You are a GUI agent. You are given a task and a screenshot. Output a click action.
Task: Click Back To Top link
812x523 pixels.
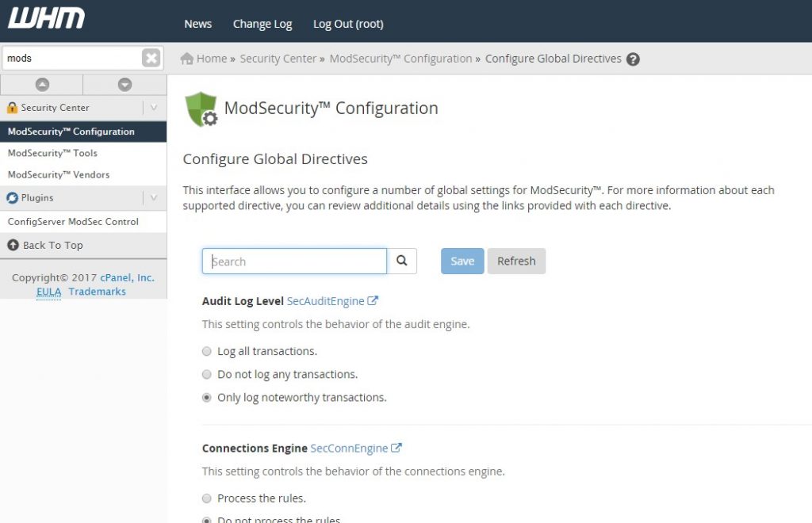(x=53, y=245)
